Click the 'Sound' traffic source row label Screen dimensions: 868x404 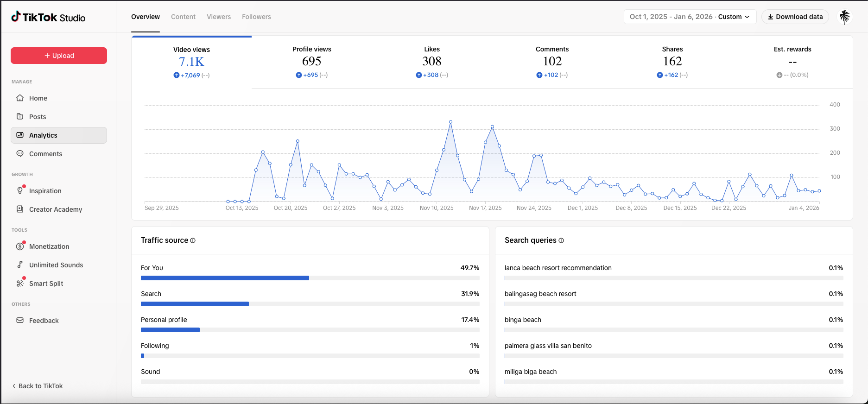click(151, 372)
